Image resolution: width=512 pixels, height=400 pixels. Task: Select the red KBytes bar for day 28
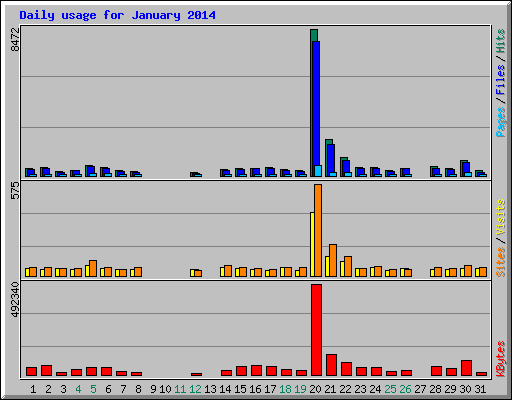(x=436, y=371)
